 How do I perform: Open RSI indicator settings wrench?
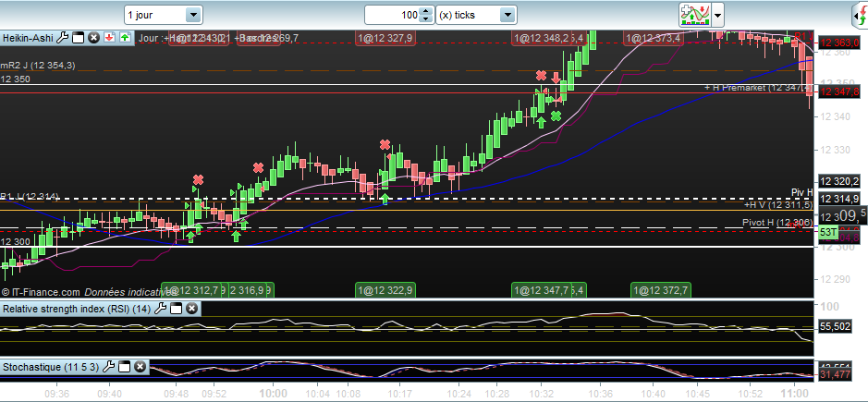[x=161, y=309]
